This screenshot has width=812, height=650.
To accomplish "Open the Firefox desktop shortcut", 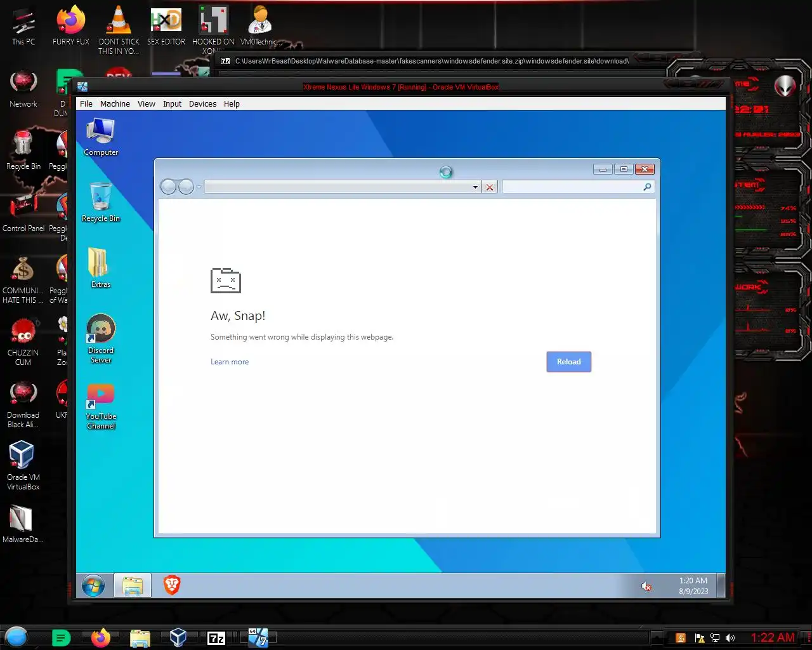I will [x=71, y=26].
